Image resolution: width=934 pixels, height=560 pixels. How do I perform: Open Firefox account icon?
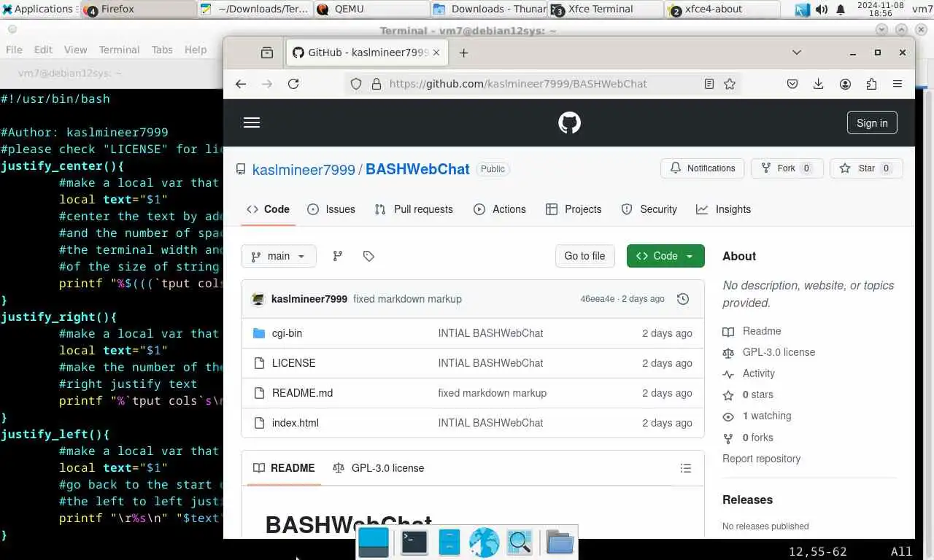(x=845, y=84)
